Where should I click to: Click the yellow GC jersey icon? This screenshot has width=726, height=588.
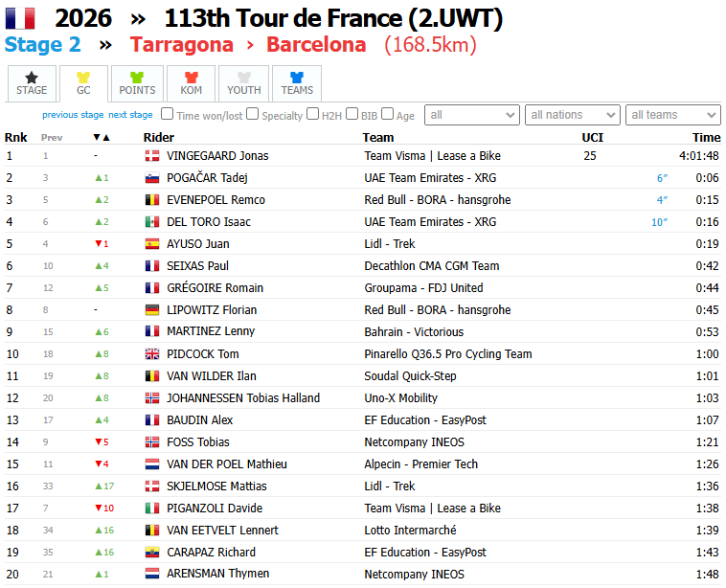coord(83,78)
